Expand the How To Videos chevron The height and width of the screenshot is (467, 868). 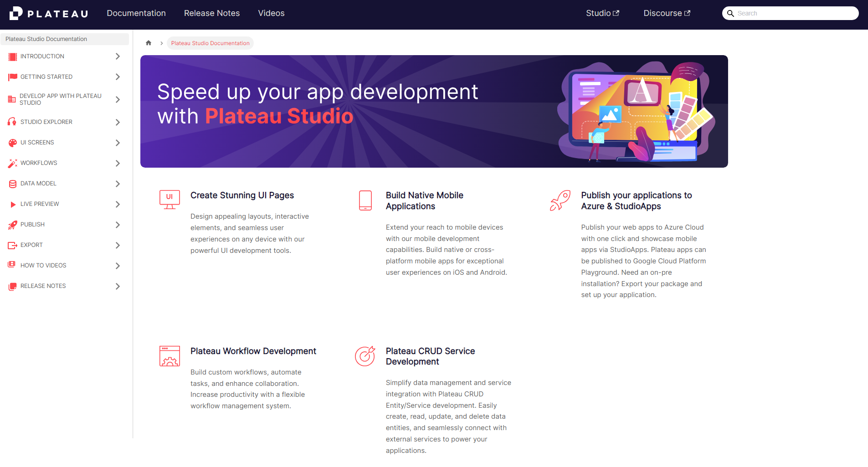118,266
